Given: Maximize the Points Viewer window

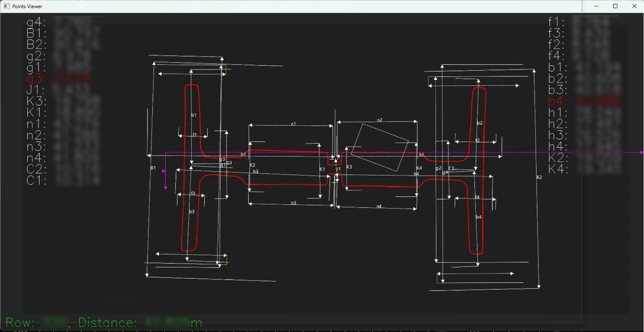Looking at the screenshot, I should pos(615,6).
